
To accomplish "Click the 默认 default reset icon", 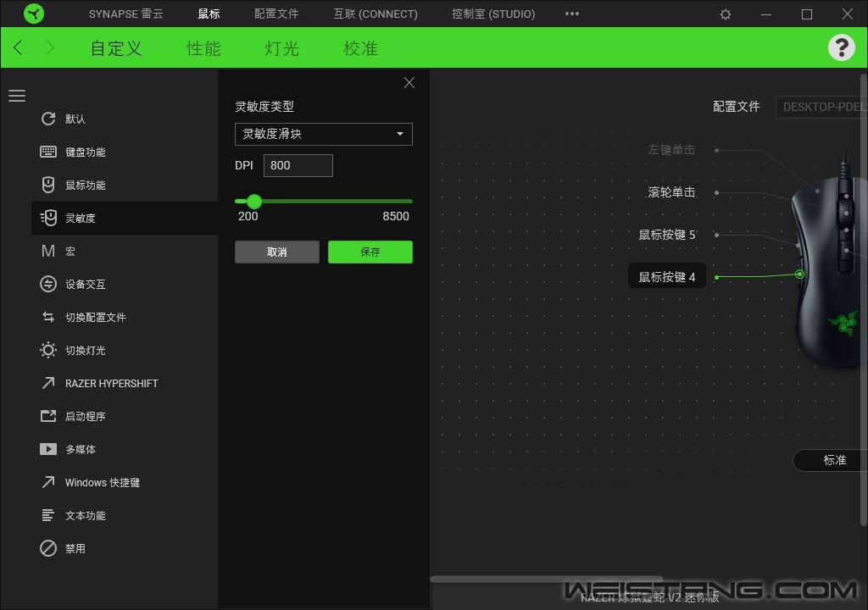I will [48, 119].
